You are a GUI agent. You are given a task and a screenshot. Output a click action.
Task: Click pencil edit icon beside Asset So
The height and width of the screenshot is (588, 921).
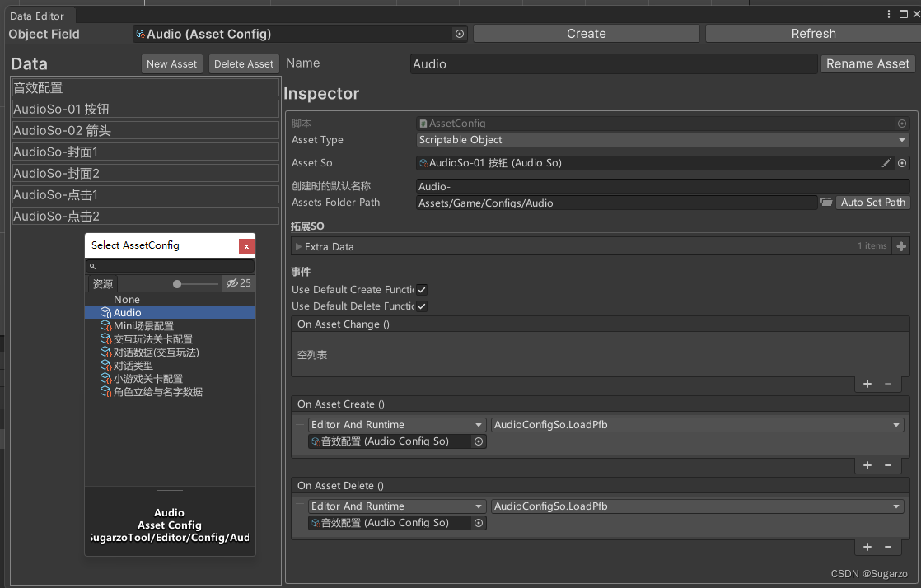click(886, 163)
